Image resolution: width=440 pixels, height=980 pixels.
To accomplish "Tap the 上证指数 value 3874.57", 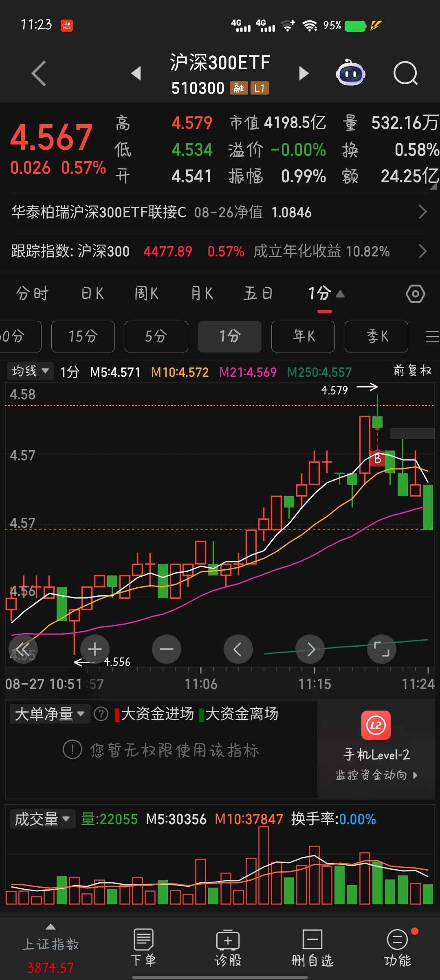I will click(51, 967).
